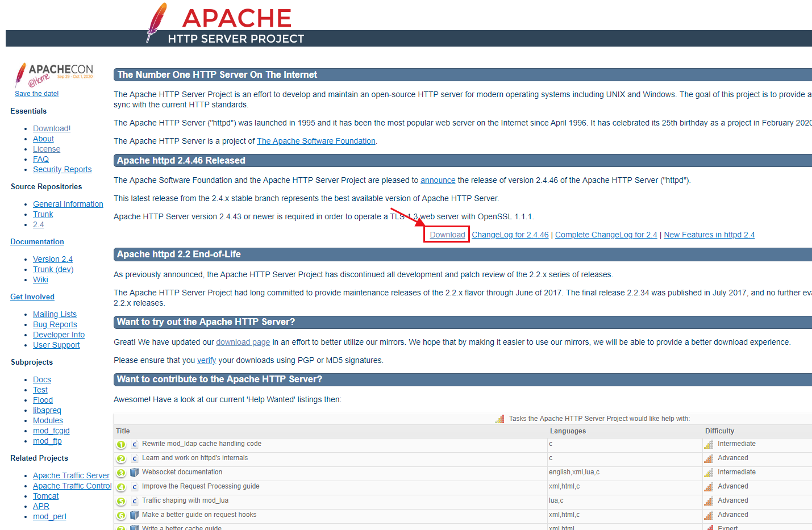Click the bars icon before 'Tasks the Apache HTTP Server Project' caption
Image resolution: width=812 pixels, height=530 pixels.
[499, 419]
